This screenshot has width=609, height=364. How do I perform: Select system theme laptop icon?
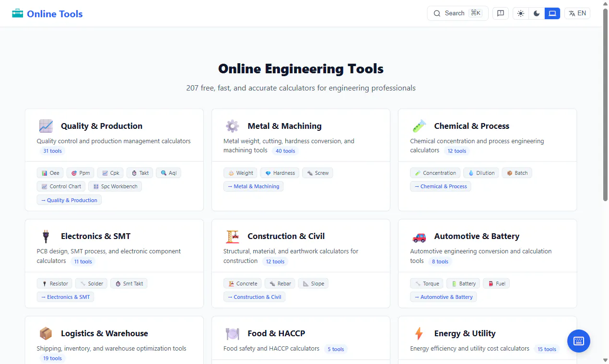pyautogui.click(x=552, y=13)
